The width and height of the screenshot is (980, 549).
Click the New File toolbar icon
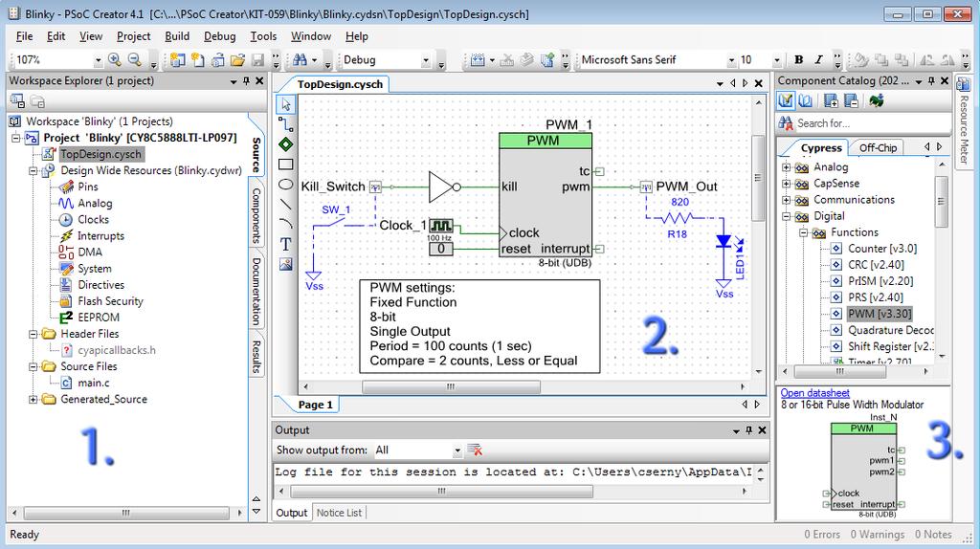coord(198,60)
